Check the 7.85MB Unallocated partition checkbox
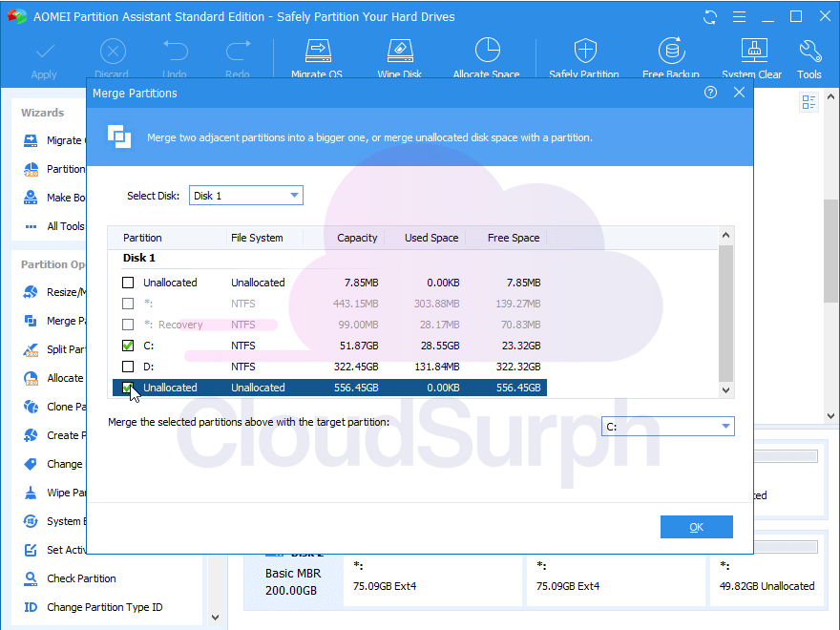 [x=128, y=283]
